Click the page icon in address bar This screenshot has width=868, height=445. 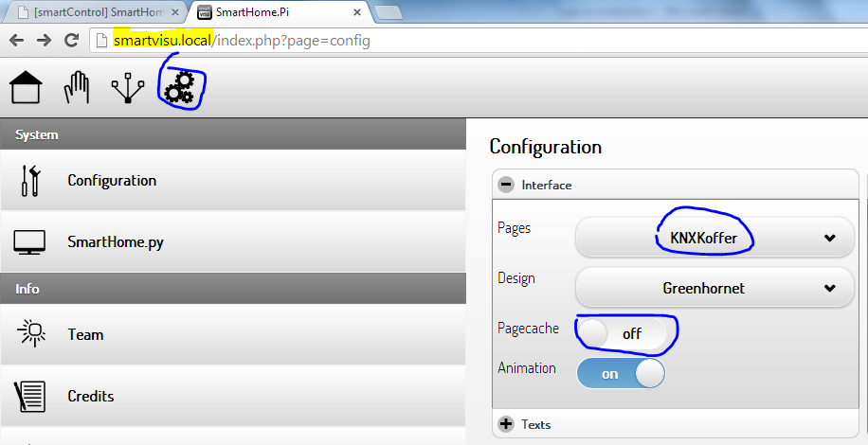point(101,41)
